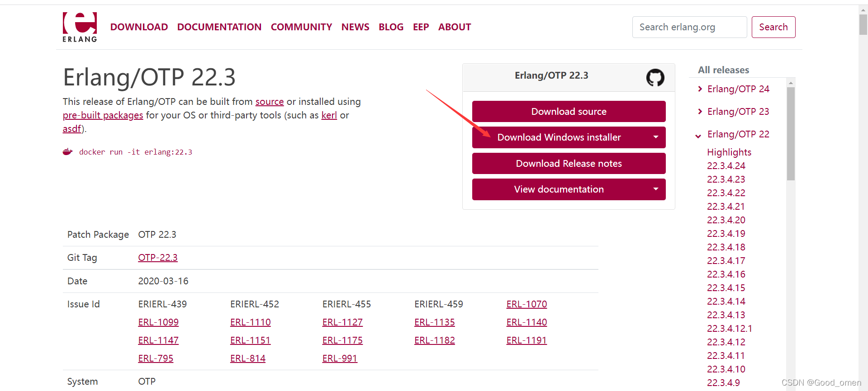Open release 22.3.4.10
Image resolution: width=868 pixels, height=391 pixels.
coord(726,369)
